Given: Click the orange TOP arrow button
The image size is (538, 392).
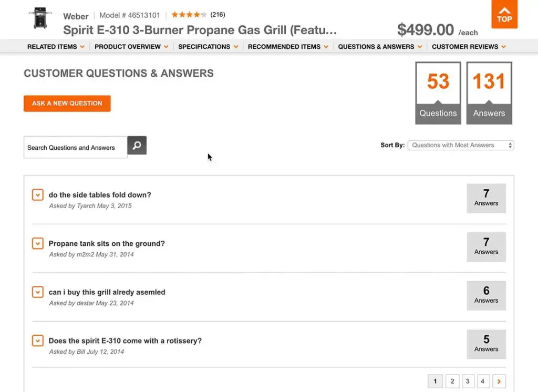Looking at the screenshot, I should tap(504, 14).
